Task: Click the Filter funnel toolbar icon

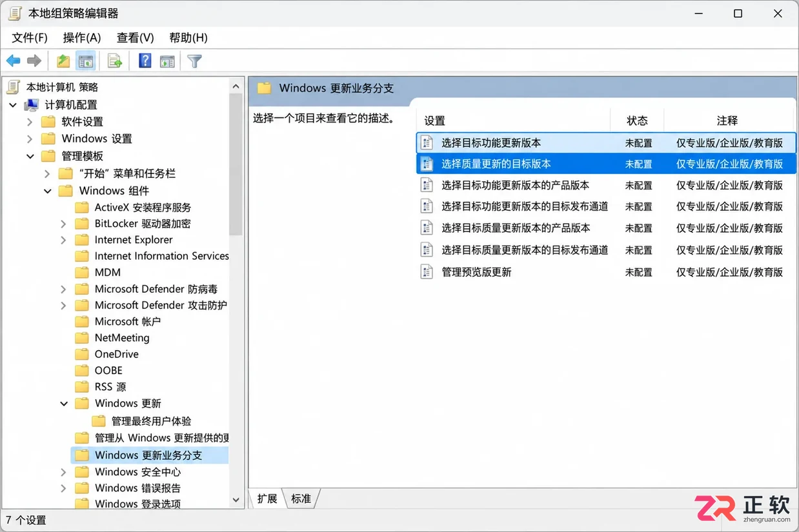Action: [x=194, y=61]
